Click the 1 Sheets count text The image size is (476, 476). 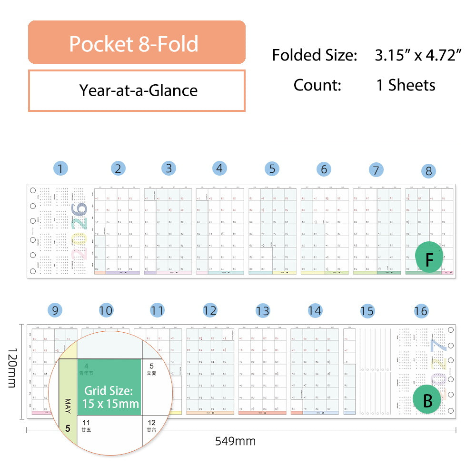pos(406,85)
